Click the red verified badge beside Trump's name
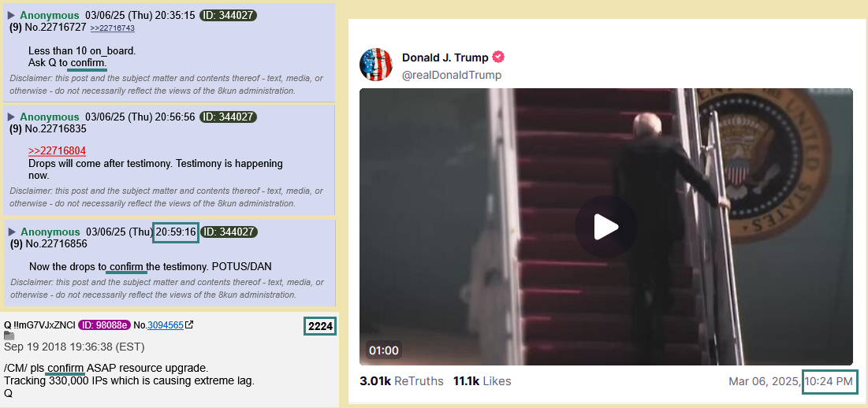 (498, 57)
